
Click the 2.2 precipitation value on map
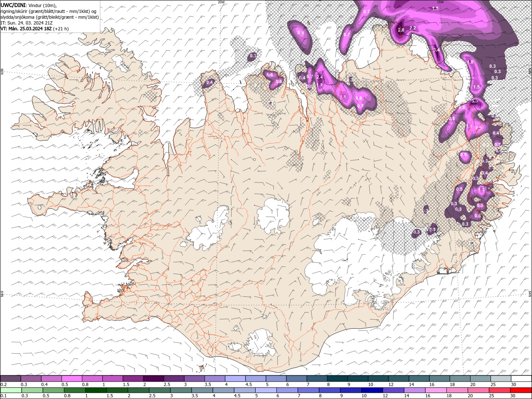413,28
